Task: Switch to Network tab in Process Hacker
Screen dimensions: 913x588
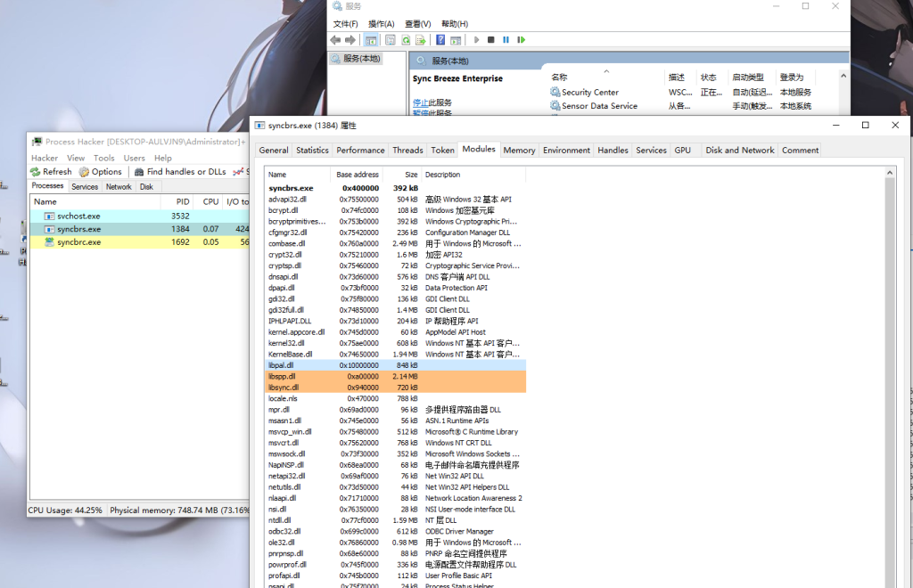Action: (119, 187)
